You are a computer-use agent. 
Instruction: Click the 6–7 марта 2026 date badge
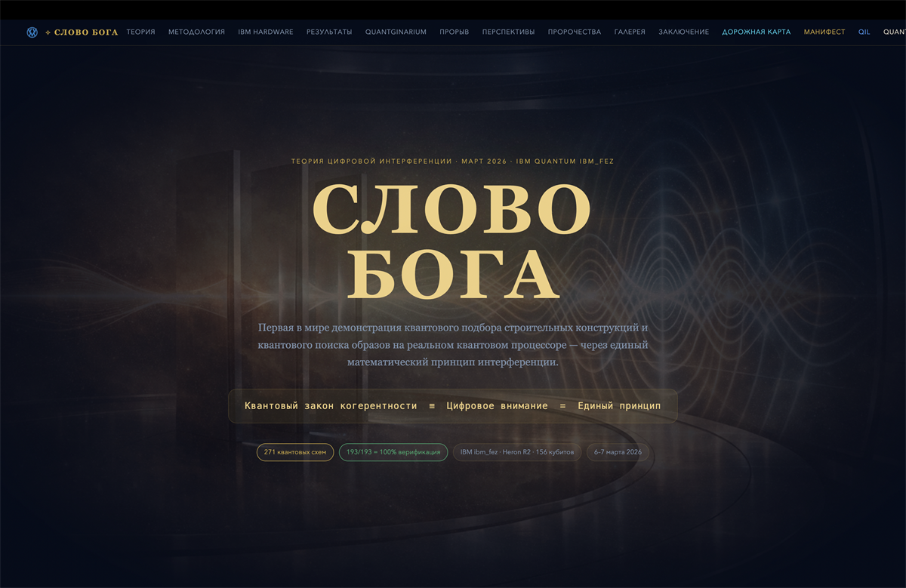618,452
